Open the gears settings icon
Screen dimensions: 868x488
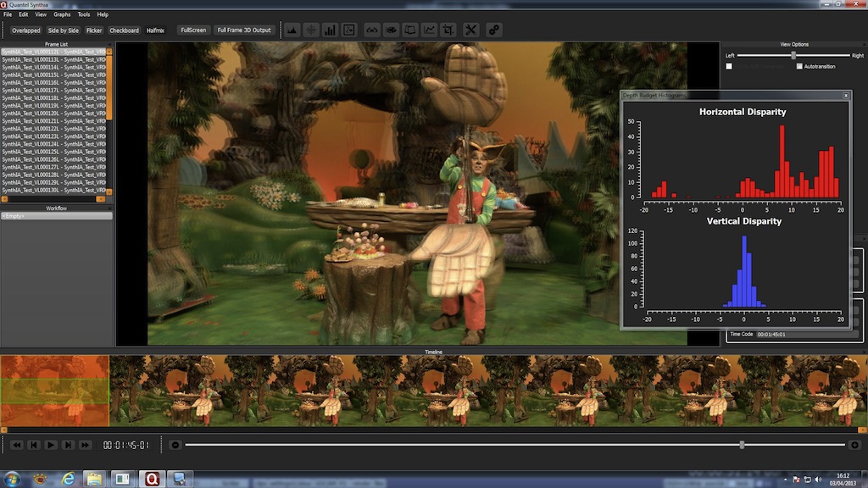coord(493,30)
